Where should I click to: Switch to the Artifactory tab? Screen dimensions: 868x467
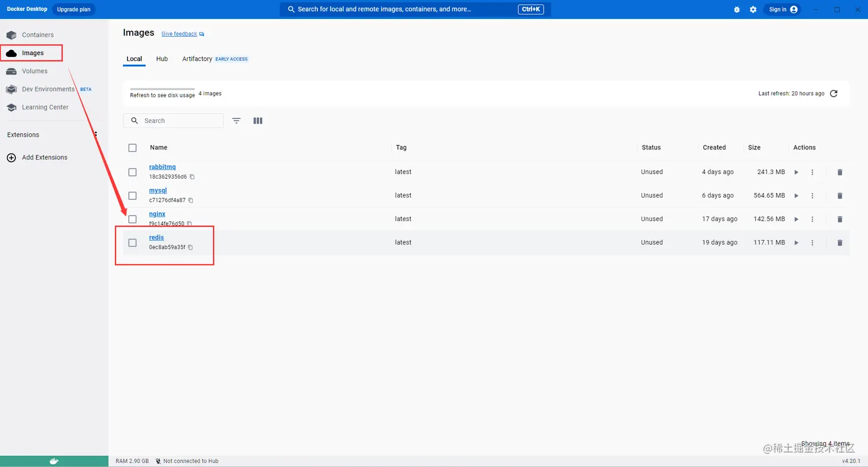[197, 59]
